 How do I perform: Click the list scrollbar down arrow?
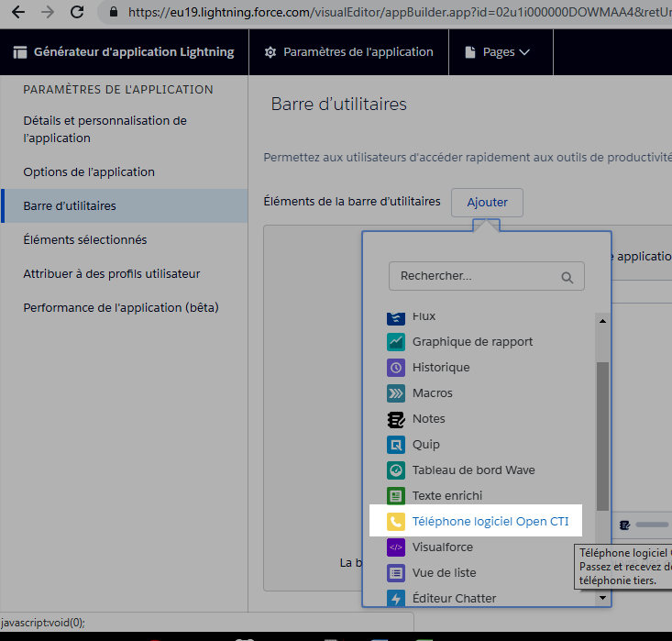coord(602,598)
